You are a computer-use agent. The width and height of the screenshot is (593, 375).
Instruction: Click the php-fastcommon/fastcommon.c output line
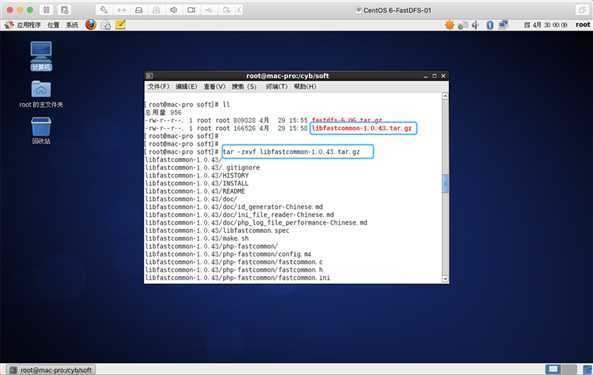pyautogui.click(x=234, y=262)
